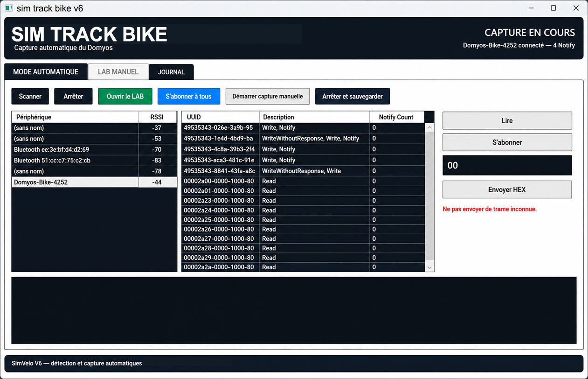Screen dimensions: 588x379
Task: Click the WriteWithoutResponse, Write description cell
Action: click(315, 171)
